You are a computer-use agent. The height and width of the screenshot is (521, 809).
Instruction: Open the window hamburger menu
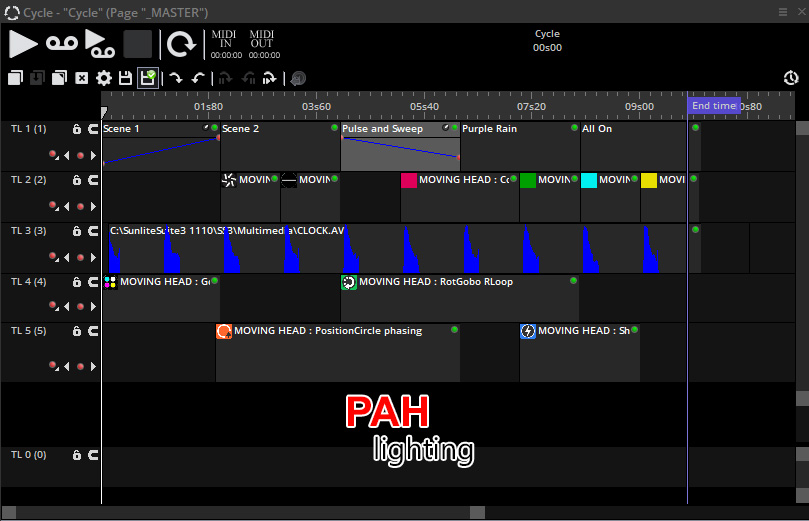(783, 12)
